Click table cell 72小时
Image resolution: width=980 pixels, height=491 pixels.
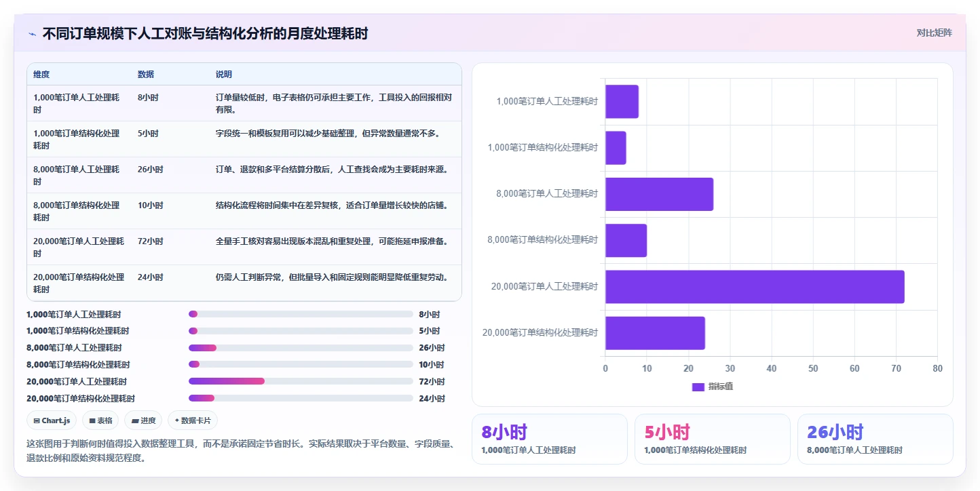(x=151, y=241)
